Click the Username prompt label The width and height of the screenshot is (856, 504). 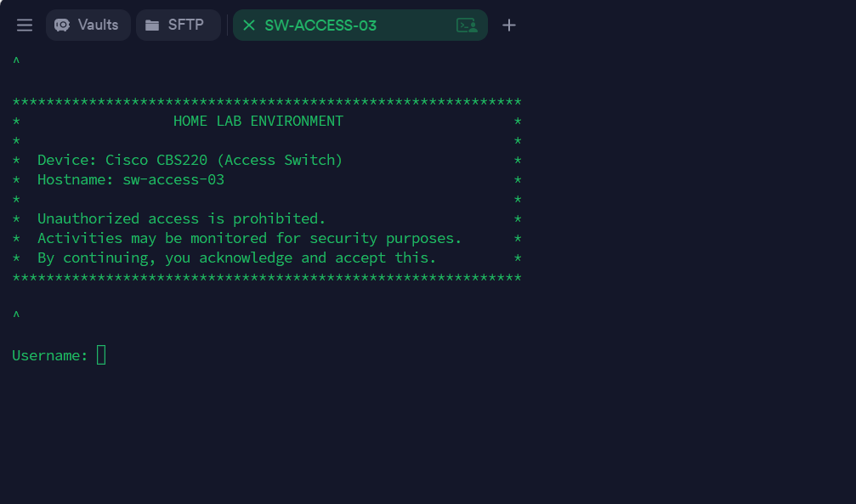(x=49, y=355)
